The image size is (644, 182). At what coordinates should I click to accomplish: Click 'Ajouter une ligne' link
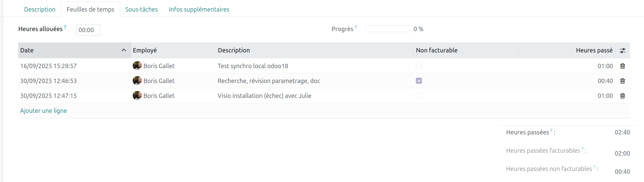pyautogui.click(x=44, y=111)
